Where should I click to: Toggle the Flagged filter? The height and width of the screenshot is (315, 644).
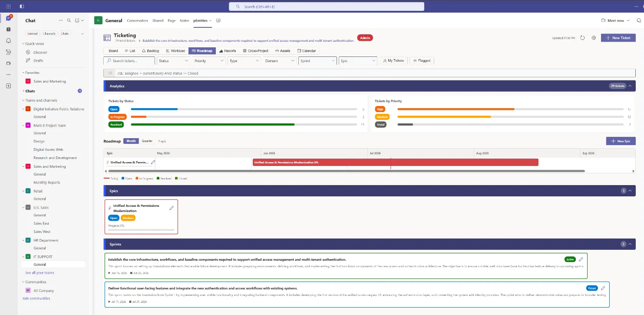[422, 60]
